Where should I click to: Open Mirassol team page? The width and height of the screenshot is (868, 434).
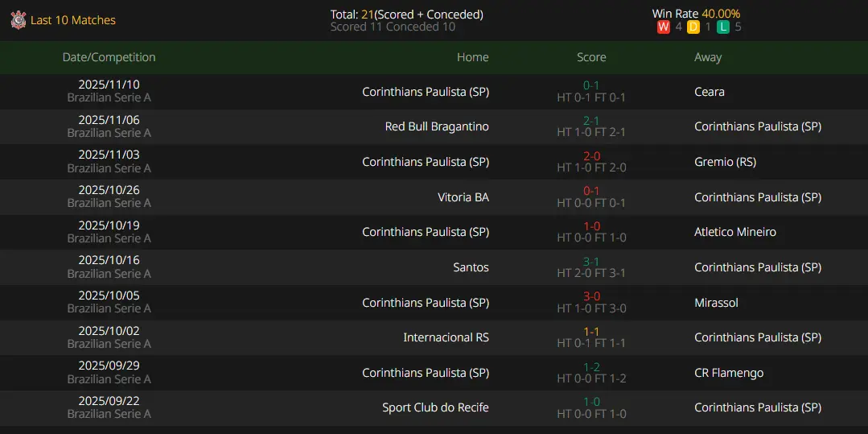coord(716,303)
